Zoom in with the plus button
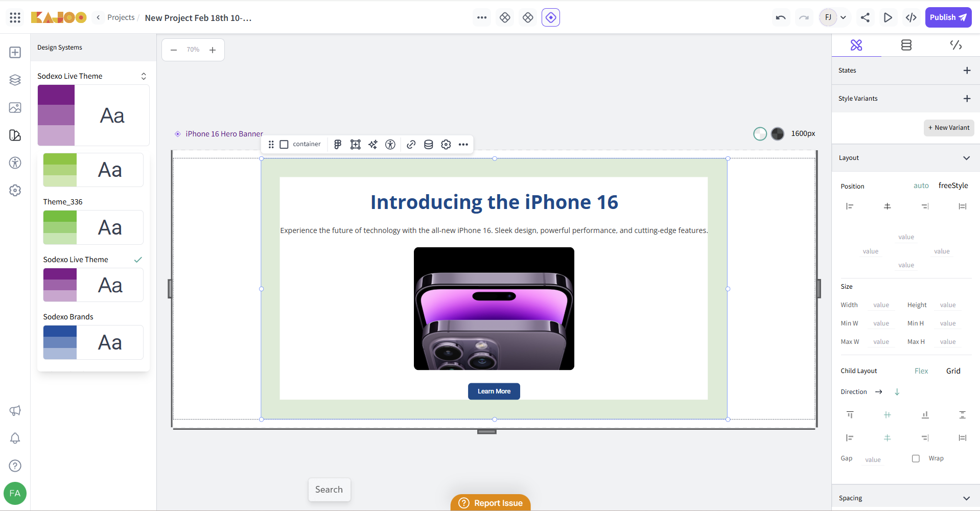The height and width of the screenshot is (511, 980). [x=213, y=50]
